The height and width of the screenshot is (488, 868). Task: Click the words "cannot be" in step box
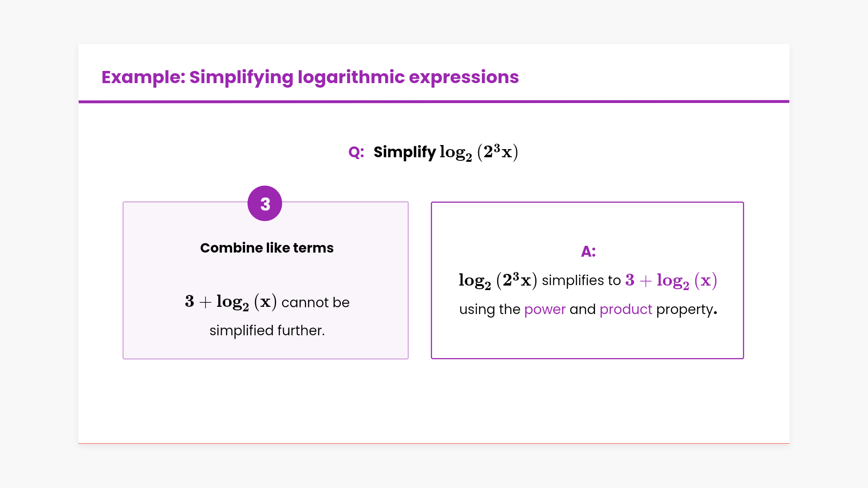316,302
